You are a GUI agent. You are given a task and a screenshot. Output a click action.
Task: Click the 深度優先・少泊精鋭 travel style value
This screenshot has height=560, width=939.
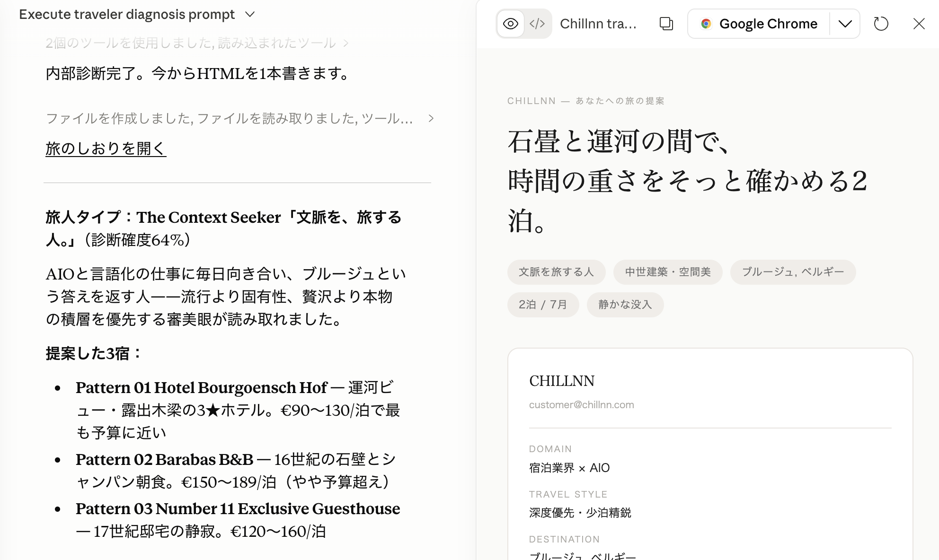[580, 513]
